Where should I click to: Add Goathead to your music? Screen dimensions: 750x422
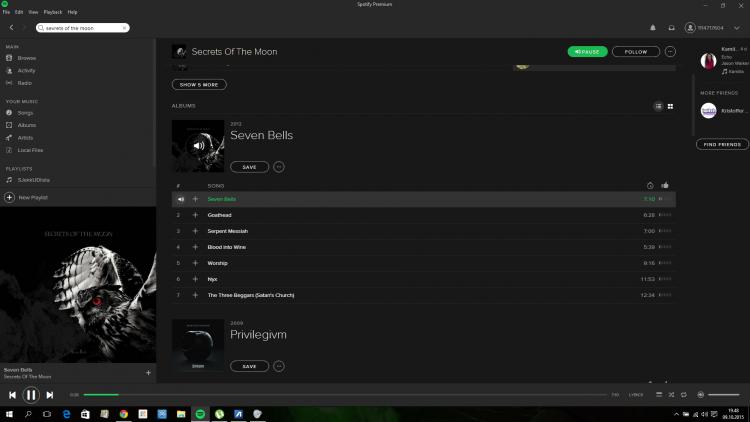195,215
